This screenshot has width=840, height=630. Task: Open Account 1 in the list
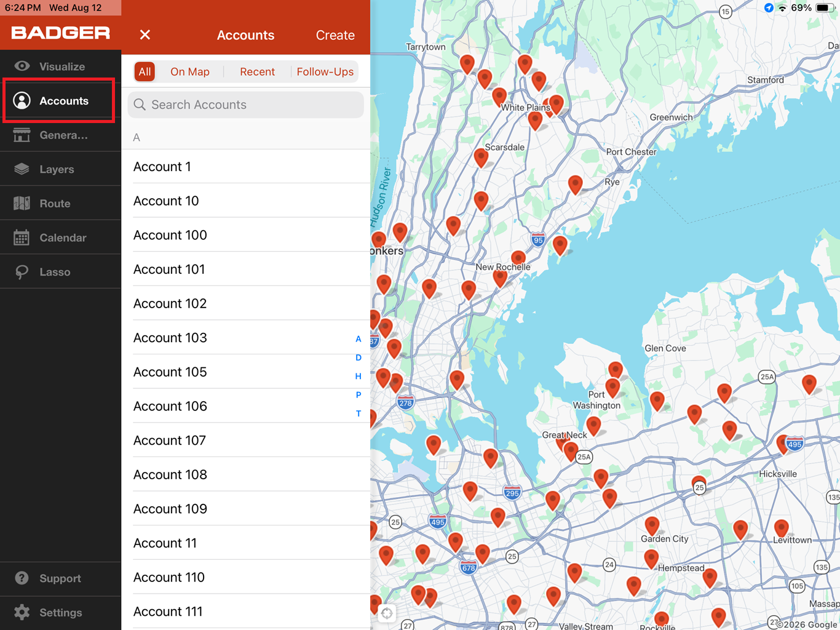pyautogui.click(x=246, y=167)
